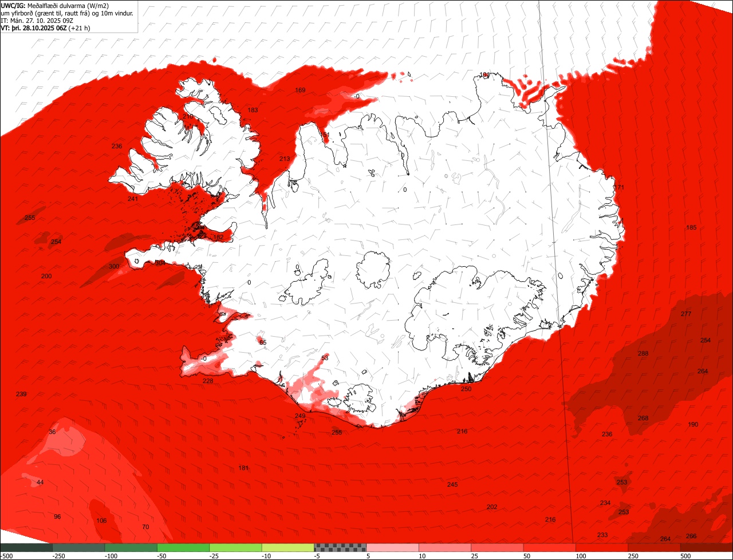Select the red legend swatch between 100 and 250

[602, 547]
